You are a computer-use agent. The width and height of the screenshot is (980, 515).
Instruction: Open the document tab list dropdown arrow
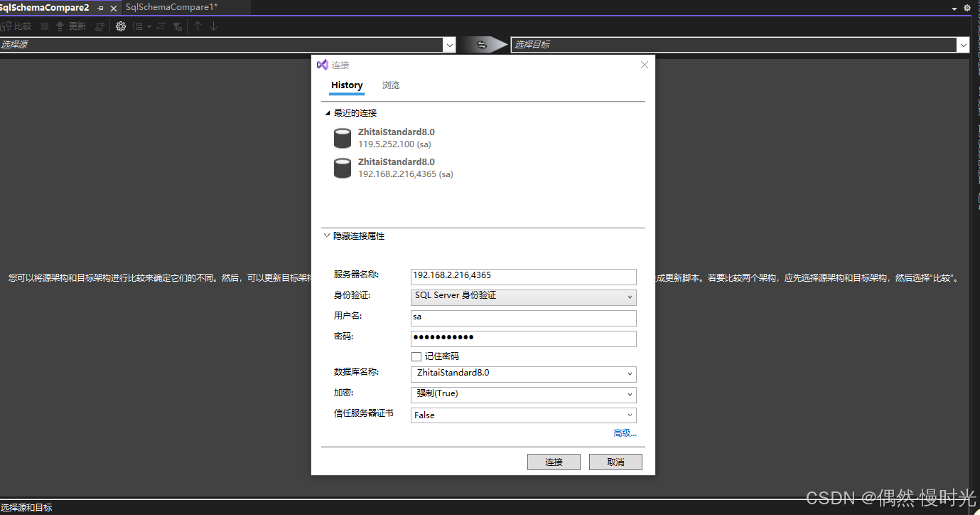pos(954,8)
